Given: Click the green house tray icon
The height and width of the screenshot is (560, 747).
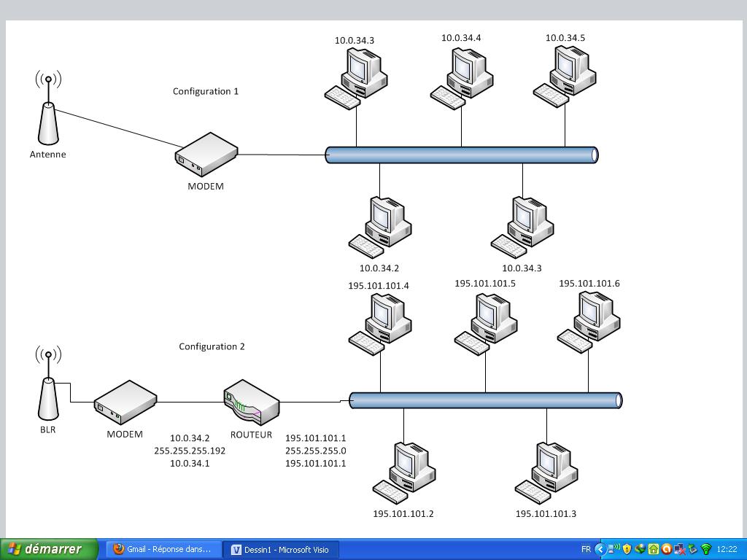Looking at the screenshot, I should click(654, 549).
